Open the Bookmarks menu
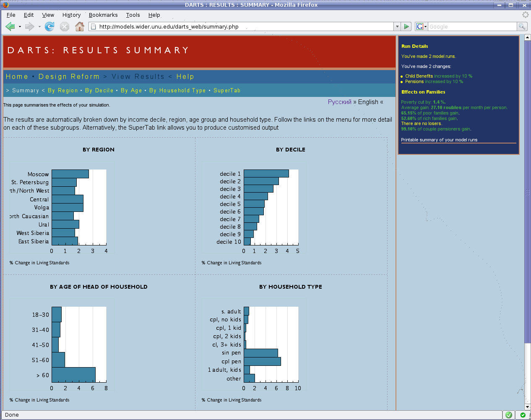Image resolution: width=531 pixels, height=420 pixels. (x=103, y=15)
